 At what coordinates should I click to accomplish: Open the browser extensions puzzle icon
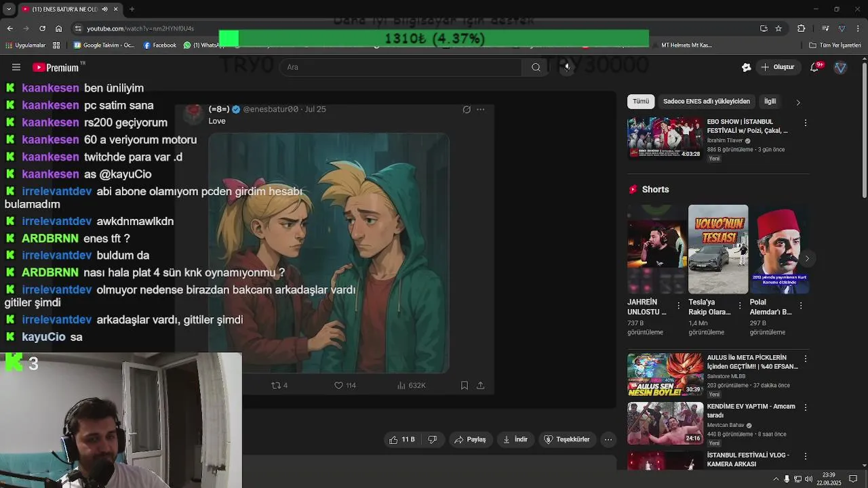(801, 28)
